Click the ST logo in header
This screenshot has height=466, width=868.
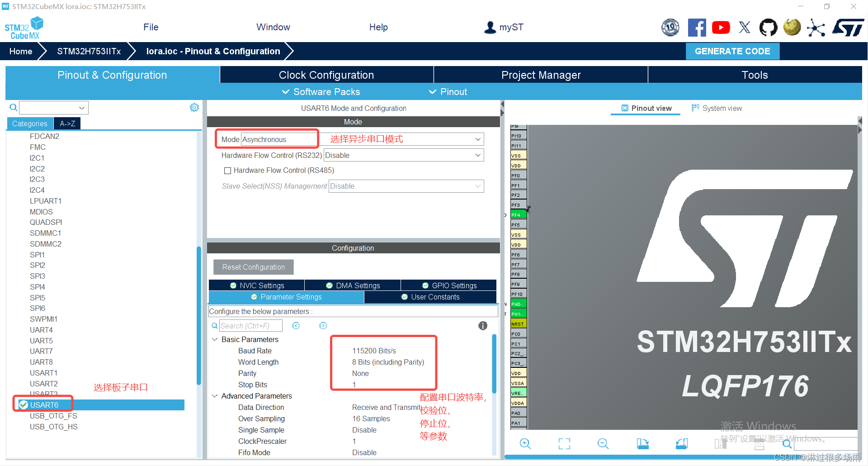(x=848, y=28)
